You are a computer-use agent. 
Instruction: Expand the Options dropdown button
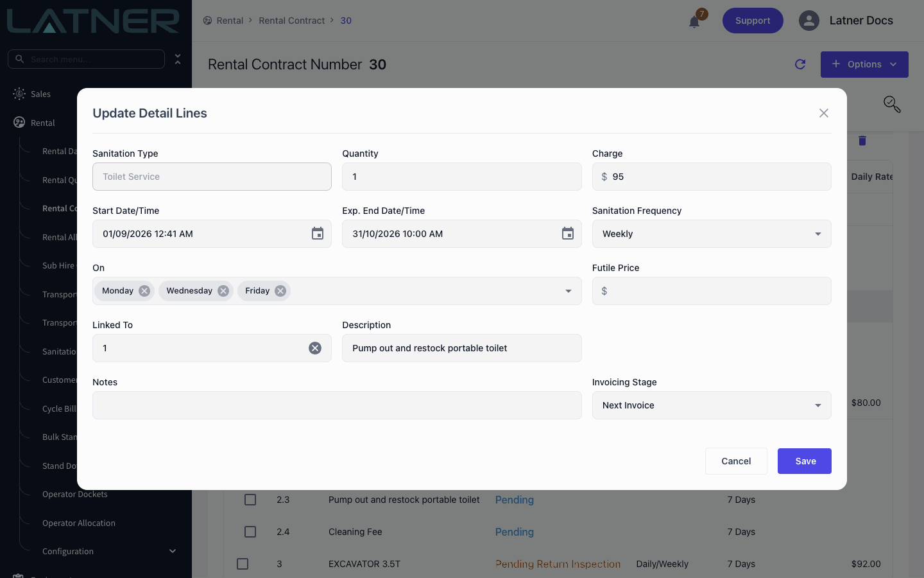click(x=864, y=64)
